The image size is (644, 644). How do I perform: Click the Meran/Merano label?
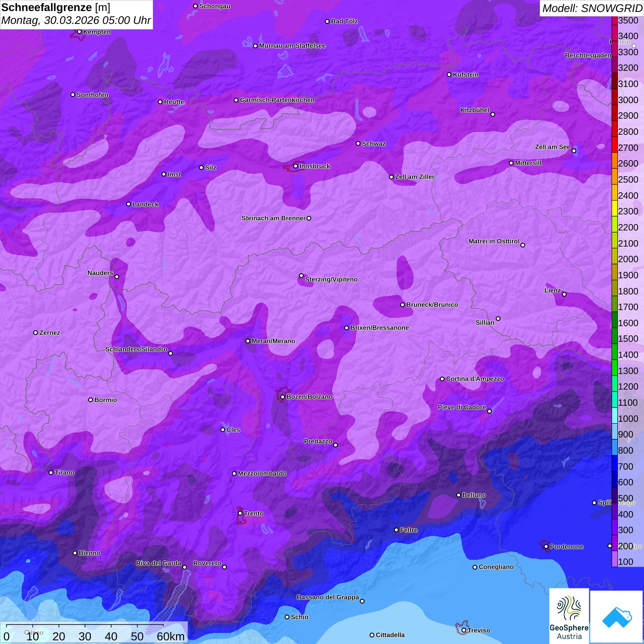(x=273, y=341)
